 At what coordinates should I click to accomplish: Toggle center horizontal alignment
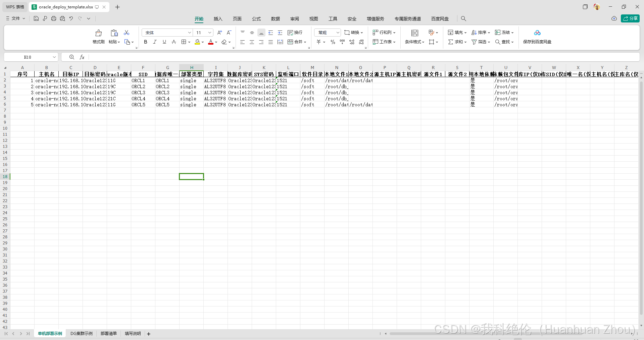[252, 42]
